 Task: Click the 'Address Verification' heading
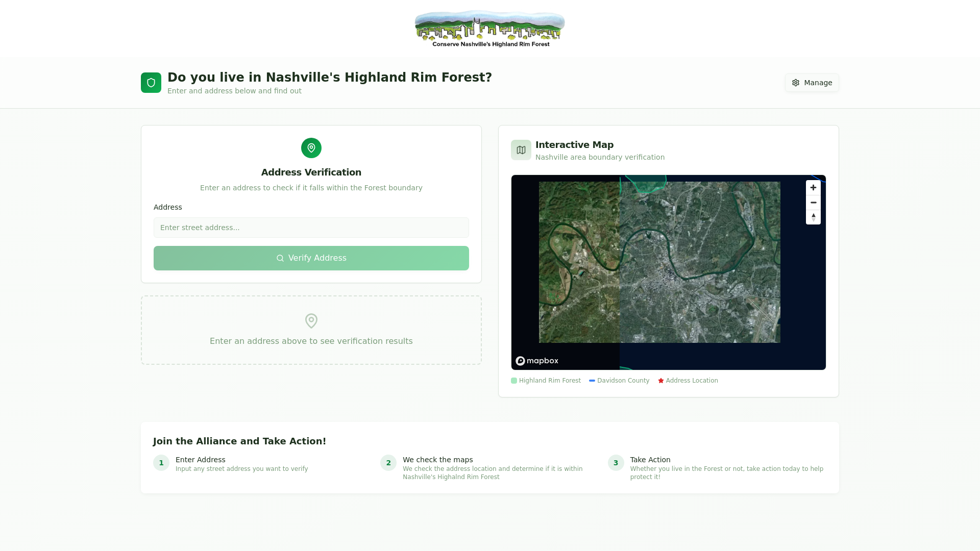[x=311, y=172]
